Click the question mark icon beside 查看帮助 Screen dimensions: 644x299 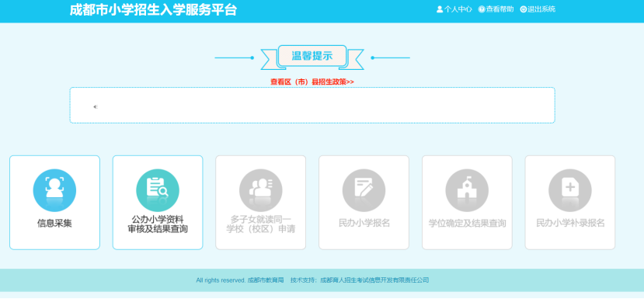pyautogui.click(x=482, y=9)
